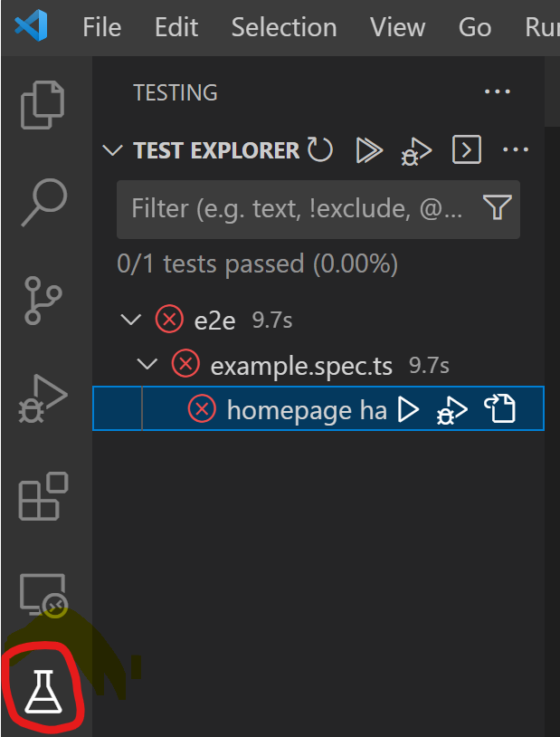Click the Refresh Tests icon
560x737 pixels.
coord(320,150)
